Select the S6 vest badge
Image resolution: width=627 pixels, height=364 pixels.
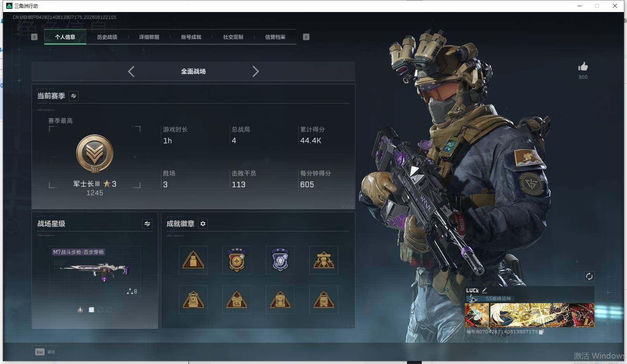pyautogui.click(x=237, y=300)
